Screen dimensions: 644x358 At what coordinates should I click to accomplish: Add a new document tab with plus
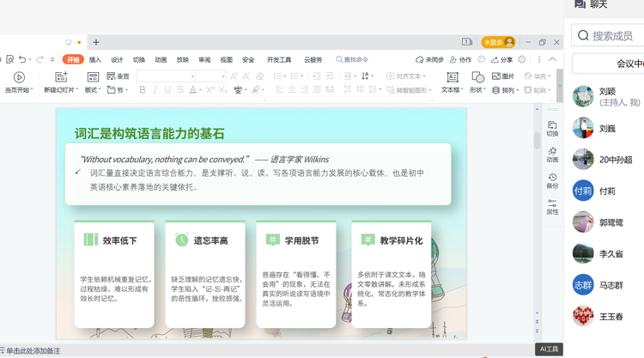96,42
